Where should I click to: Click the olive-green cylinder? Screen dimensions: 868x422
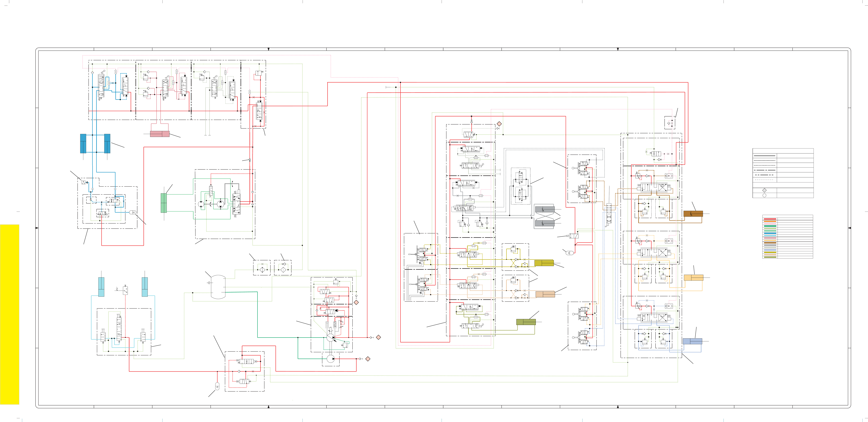click(526, 322)
